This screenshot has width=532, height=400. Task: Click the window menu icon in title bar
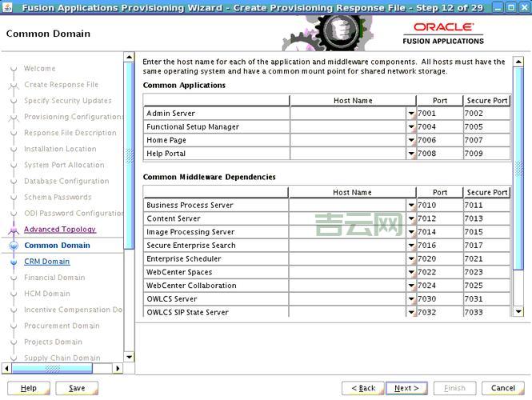7,6
